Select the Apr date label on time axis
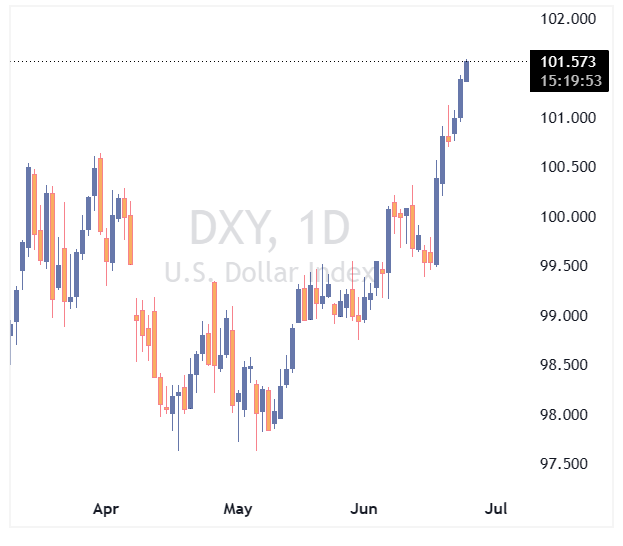Viewport: 623px width, 546px height. click(106, 509)
